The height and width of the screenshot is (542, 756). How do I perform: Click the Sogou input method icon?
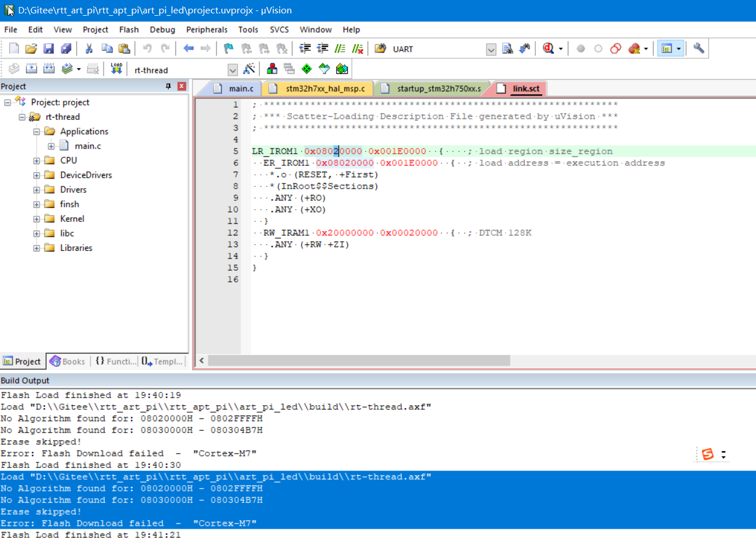(708, 454)
